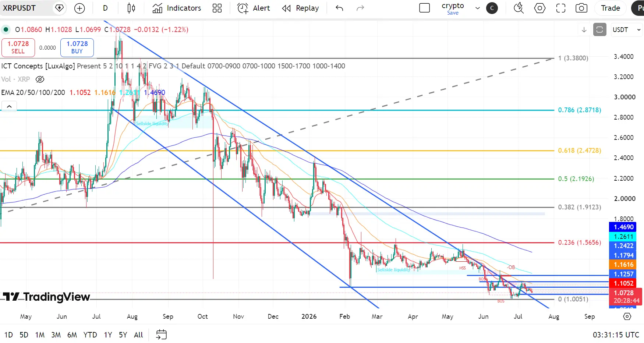Viewport: 644px width, 343px height.
Task: Redo the chart action
Action: [360, 8]
